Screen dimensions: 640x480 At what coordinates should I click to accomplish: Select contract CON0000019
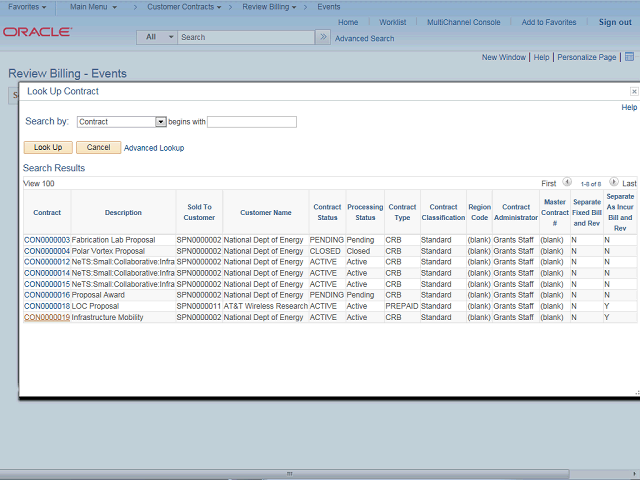pos(47,317)
